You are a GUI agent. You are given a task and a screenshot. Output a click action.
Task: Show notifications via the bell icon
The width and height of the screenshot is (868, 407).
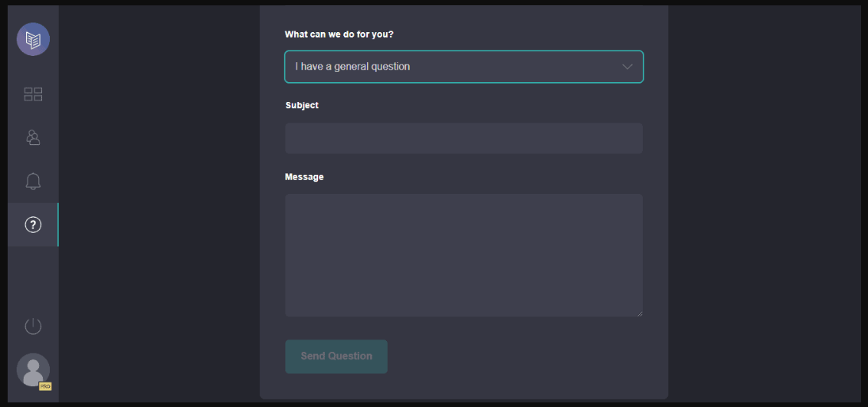point(33,181)
